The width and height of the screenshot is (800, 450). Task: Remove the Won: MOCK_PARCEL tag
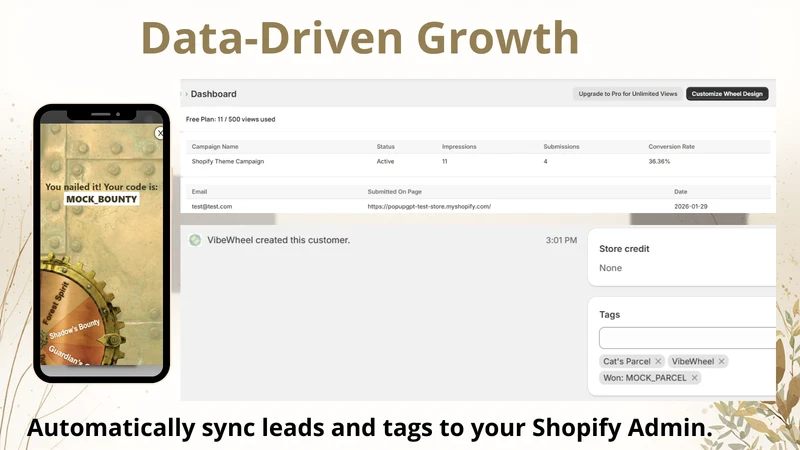pos(694,378)
